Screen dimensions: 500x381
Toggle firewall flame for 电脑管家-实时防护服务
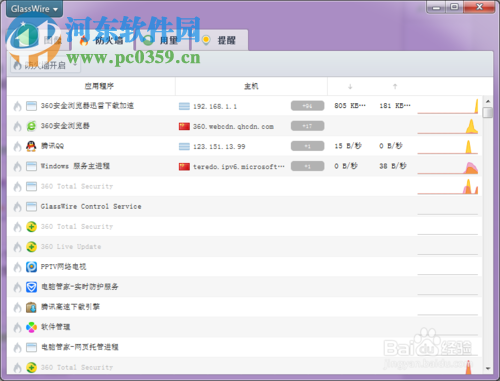(17, 287)
